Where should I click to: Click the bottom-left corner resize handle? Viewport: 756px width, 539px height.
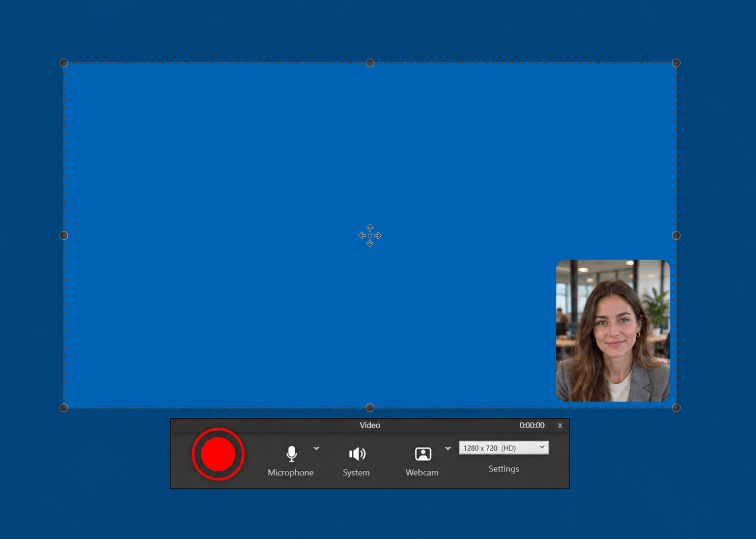64,408
